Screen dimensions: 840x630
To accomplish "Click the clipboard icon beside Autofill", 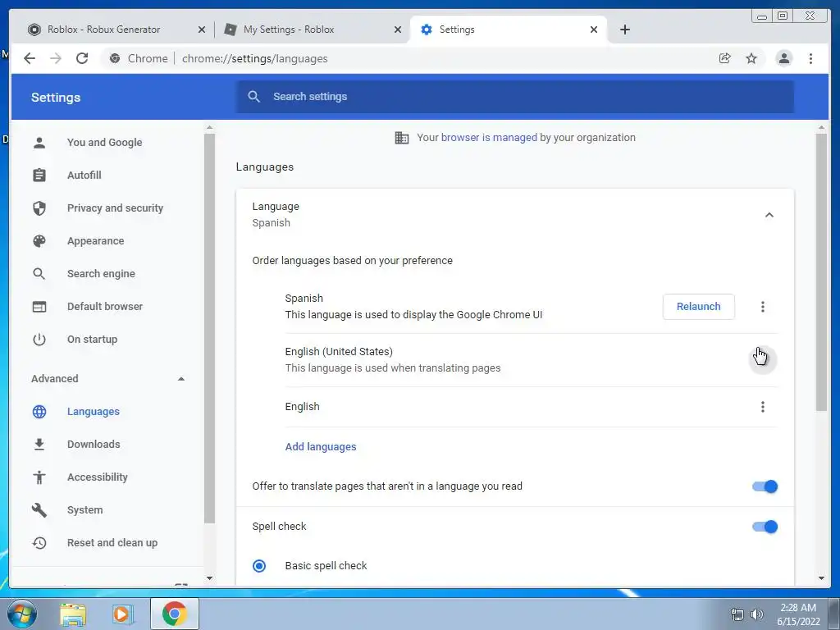I will pos(39,176).
